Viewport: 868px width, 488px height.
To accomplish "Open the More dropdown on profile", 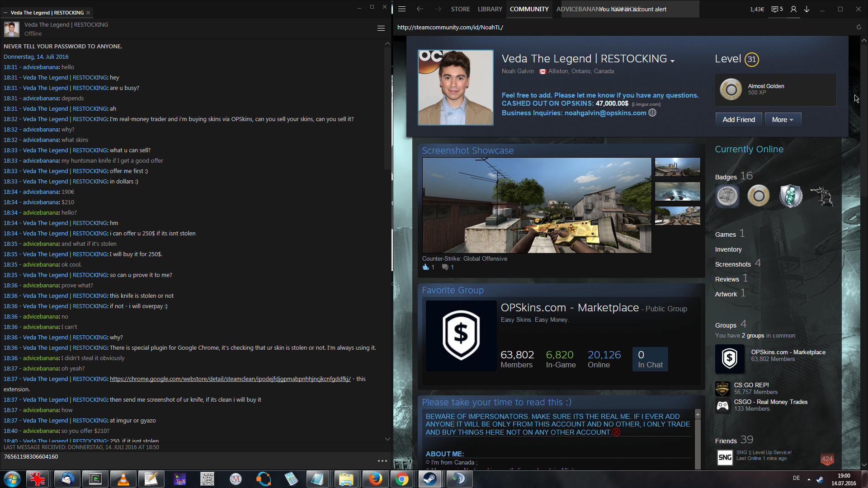I will coord(783,120).
